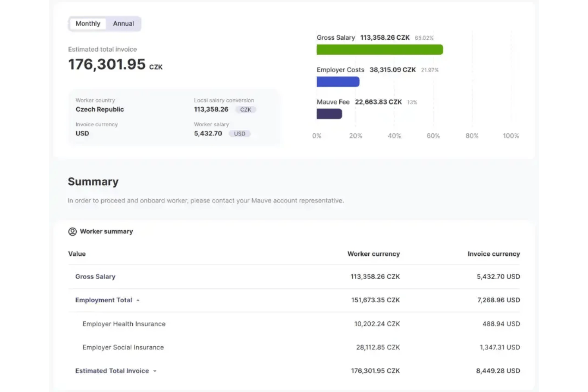Click the 65.02% percentage label
This screenshot has height=392, width=588.
pos(424,38)
